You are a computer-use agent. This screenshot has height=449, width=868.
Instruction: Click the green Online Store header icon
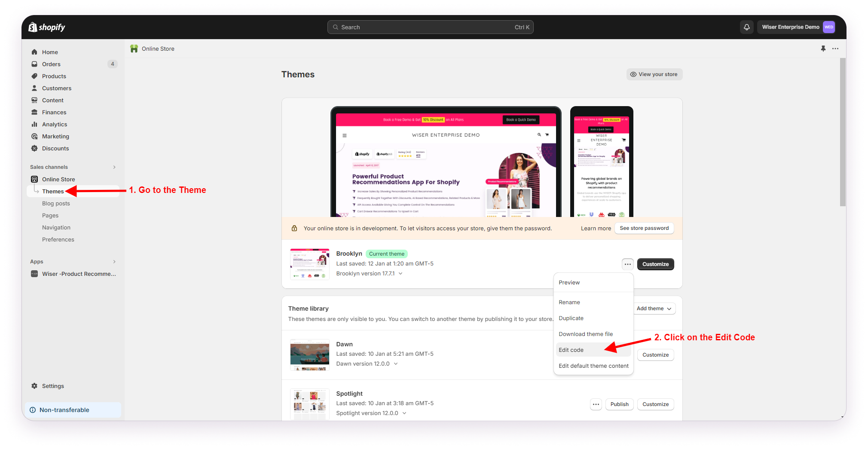[x=134, y=49]
